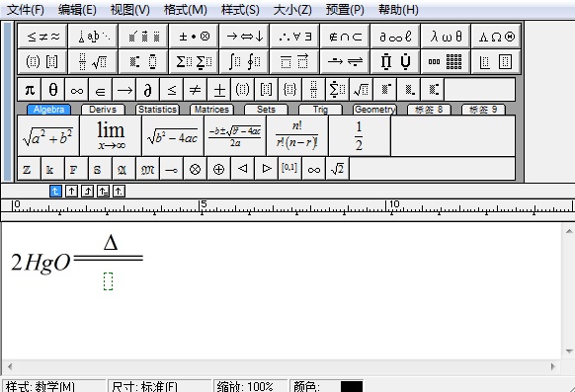
Task: Insert the lim x→∞ expression
Action: click(x=111, y=136)
